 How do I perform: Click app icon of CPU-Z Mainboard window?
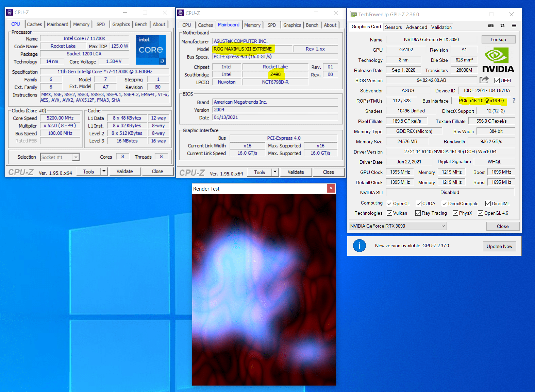(x=181, y=13)
